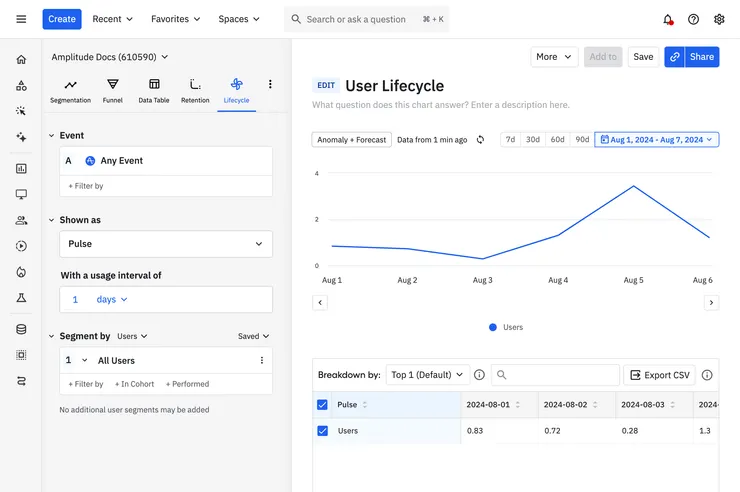This screenshot has height=492, width=740.
Task: Click the experiment flask sidebar icon
Action: pyautogui.click(x=21, y=298)
